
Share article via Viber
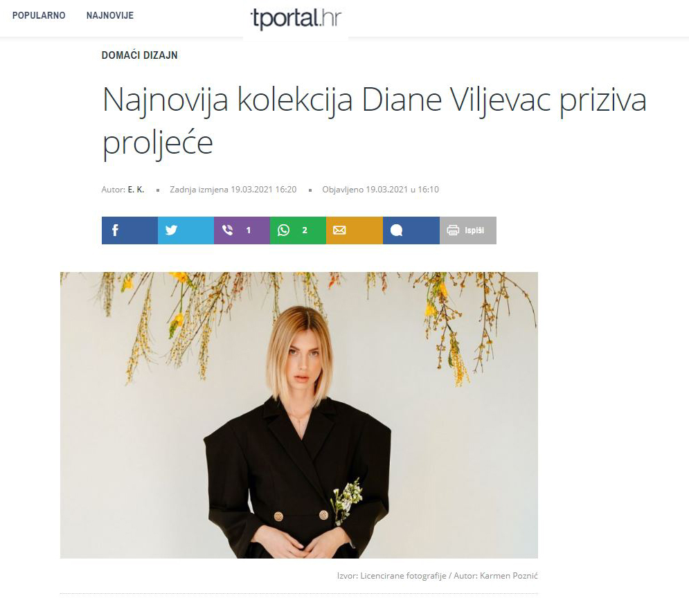click(242, 230)
